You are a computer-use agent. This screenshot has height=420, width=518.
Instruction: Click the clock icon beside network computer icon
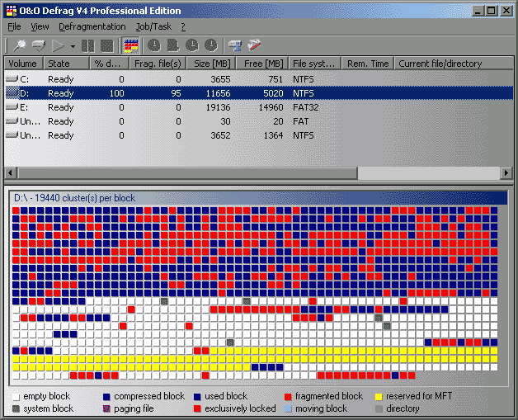coord(211,45)
